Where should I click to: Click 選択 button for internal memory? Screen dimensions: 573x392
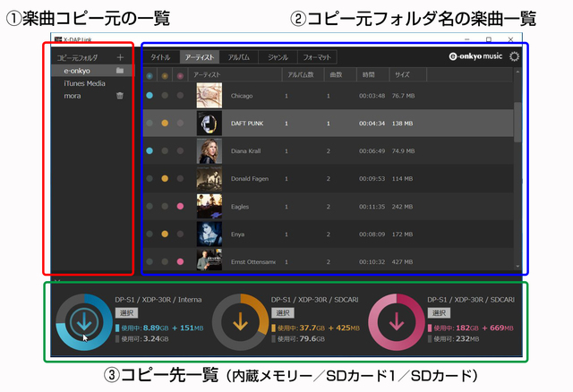pos(126,312)
